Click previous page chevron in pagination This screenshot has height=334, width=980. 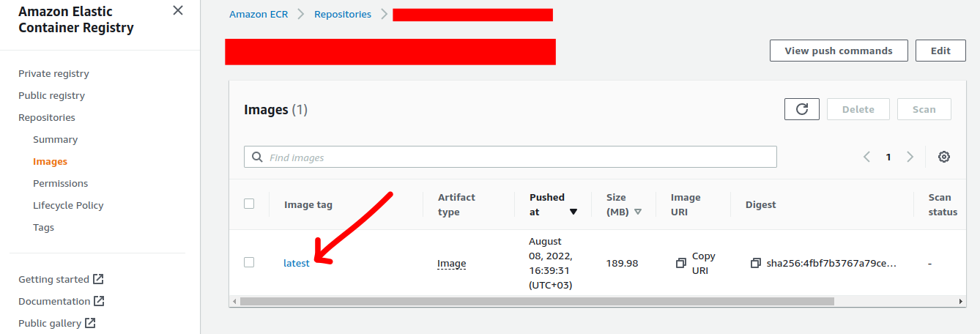[867, 157]
